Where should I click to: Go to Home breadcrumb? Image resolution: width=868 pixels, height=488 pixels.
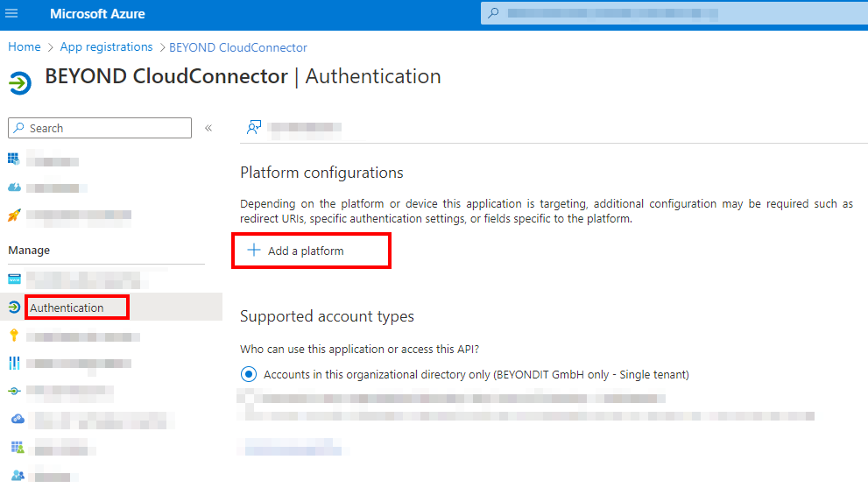click(25, 47)
